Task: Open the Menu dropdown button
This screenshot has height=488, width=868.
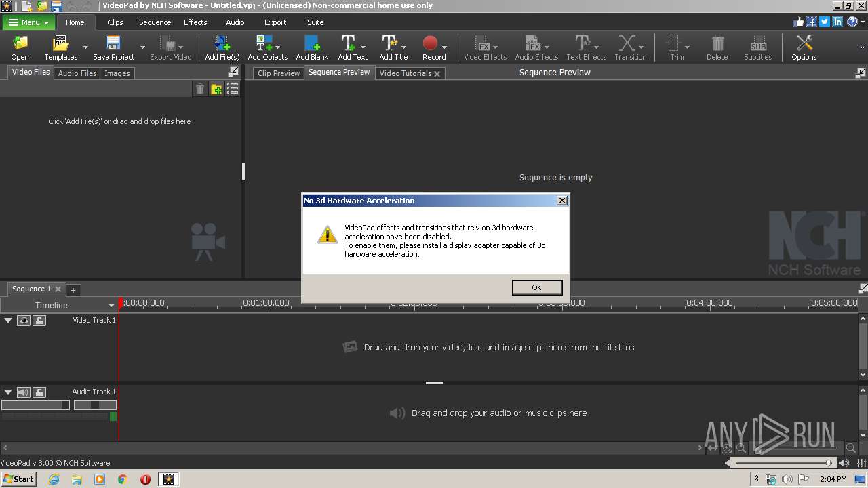Action: click(x=29, y=22)
